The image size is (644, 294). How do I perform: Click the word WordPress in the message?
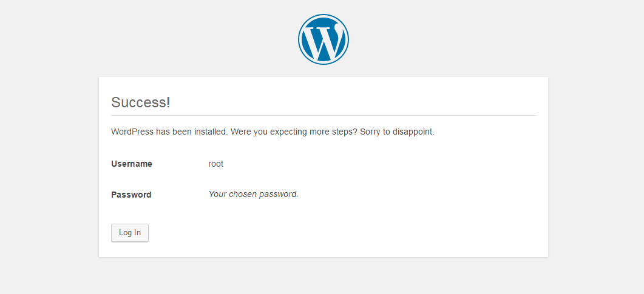click(132, 132)
